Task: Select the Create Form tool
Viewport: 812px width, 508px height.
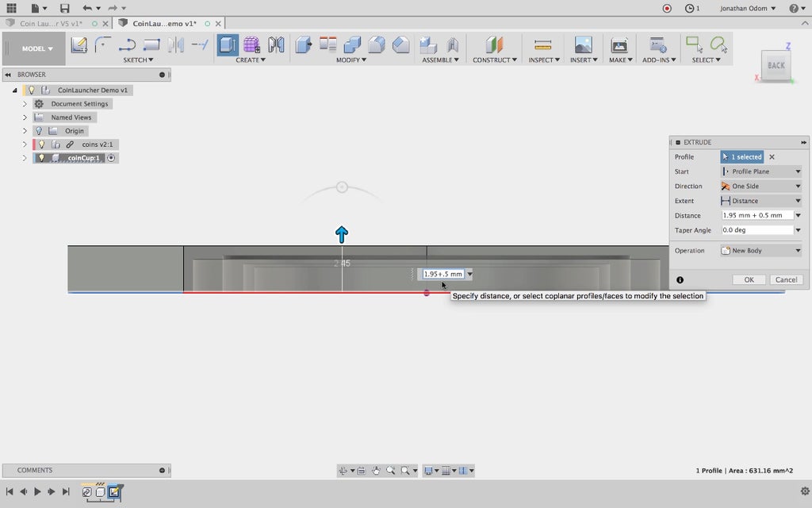Action: click(x=251, y=44)
